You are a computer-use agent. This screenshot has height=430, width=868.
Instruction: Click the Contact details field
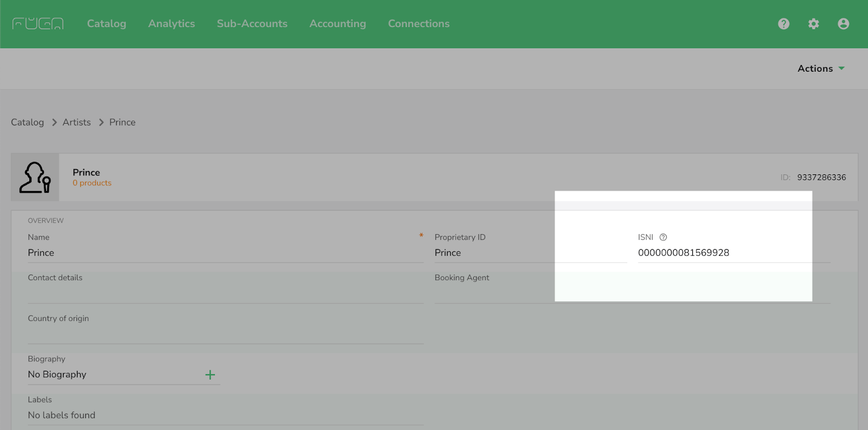tap(226, 293)
